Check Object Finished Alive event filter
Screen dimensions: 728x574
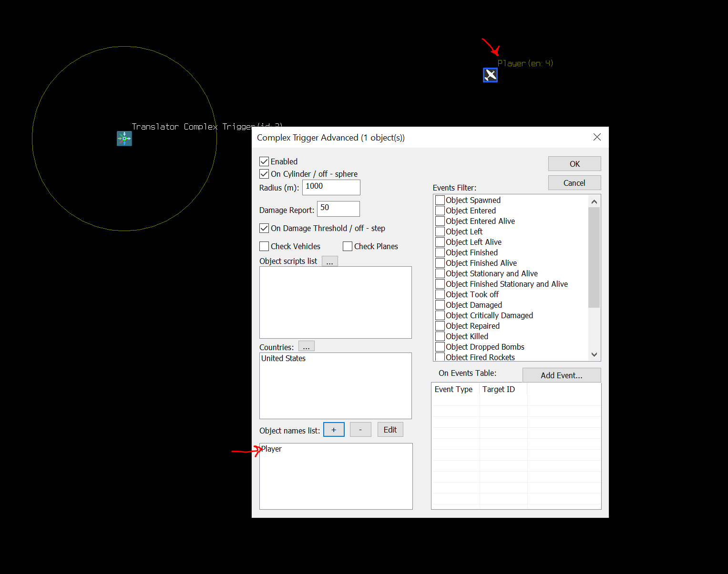(440, 263)
